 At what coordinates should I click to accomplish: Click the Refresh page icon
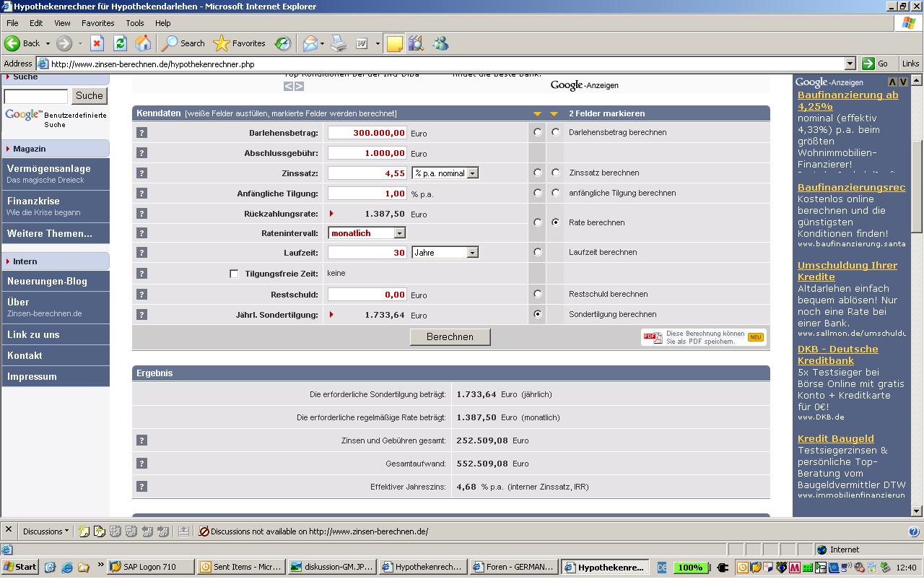[x=120, y=43]
